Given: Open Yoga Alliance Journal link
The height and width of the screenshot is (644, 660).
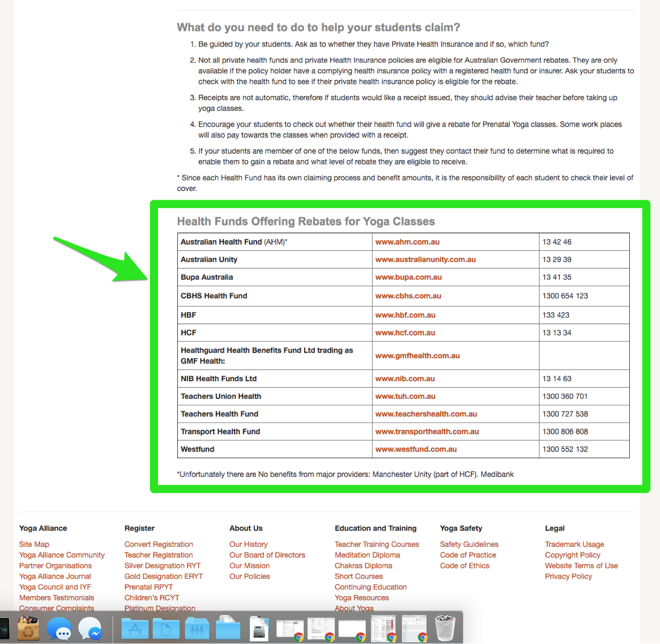Looking at the screenshot, I should (55, 577).
